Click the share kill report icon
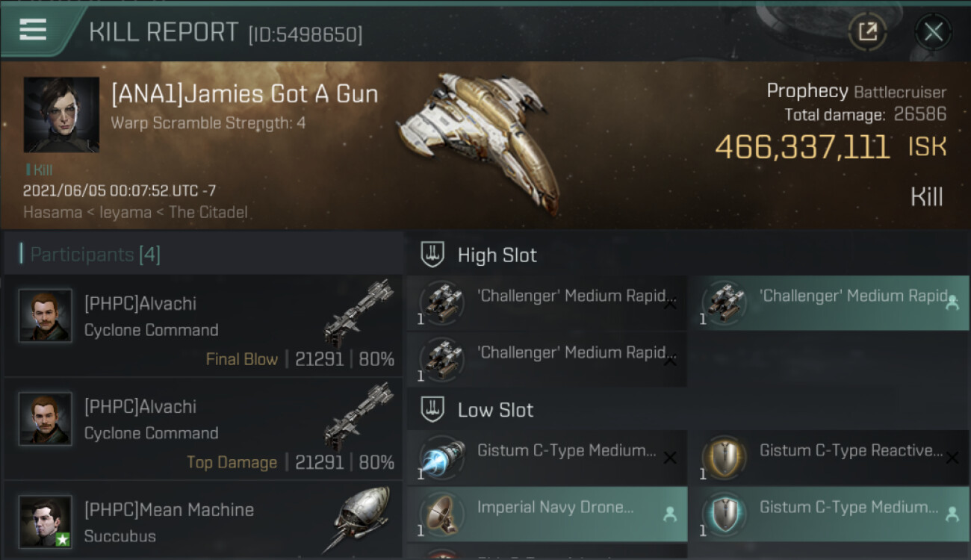 coord(867,31)
